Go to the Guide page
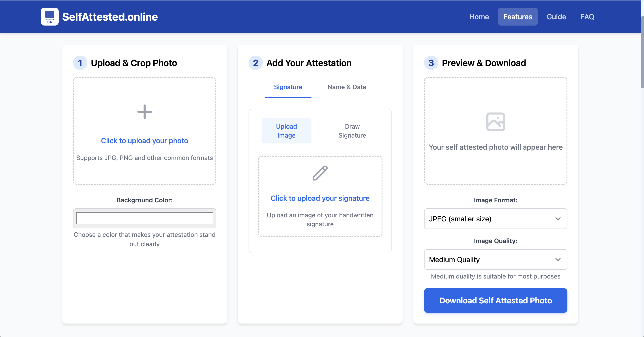 click(556, 17)
